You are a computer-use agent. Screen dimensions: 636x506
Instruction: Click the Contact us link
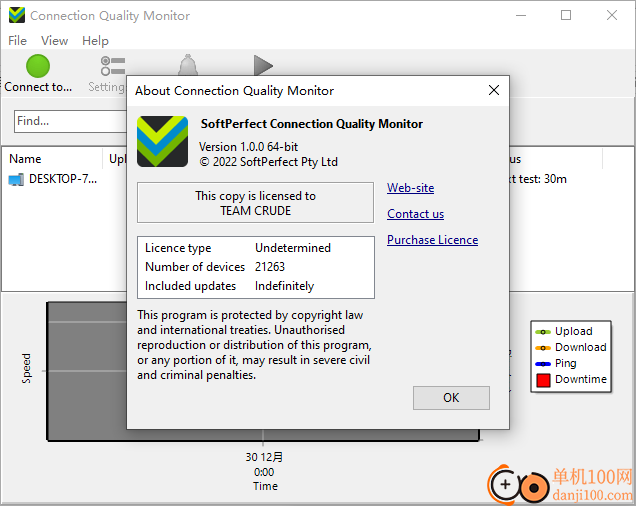(x=415, y=214)
